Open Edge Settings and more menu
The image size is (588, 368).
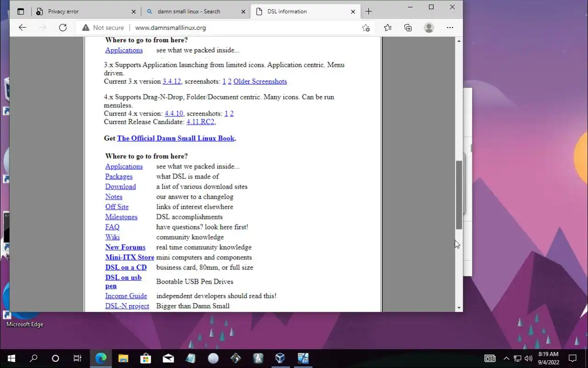point(450,28)
